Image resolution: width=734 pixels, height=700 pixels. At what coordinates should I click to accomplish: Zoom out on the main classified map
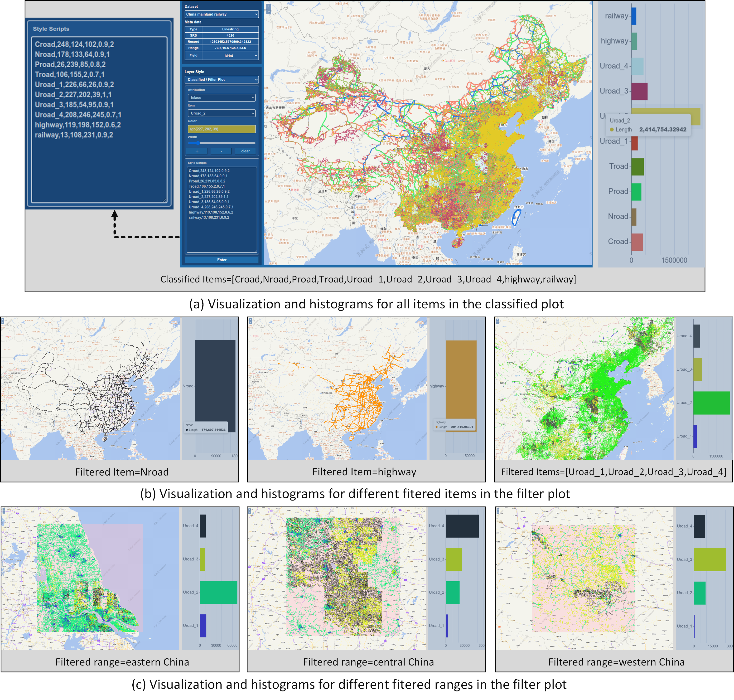coord(269,12)
